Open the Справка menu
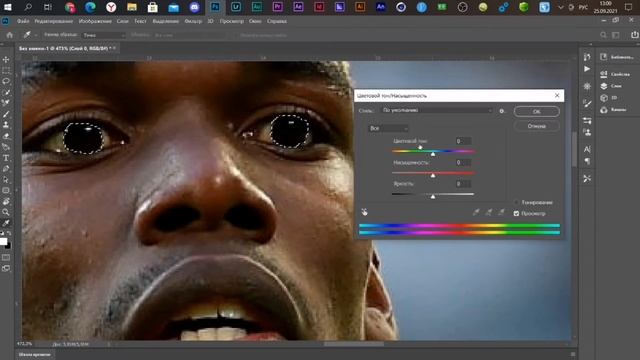The width and height of the screenshot is (640, 360). tap(277, 21)
